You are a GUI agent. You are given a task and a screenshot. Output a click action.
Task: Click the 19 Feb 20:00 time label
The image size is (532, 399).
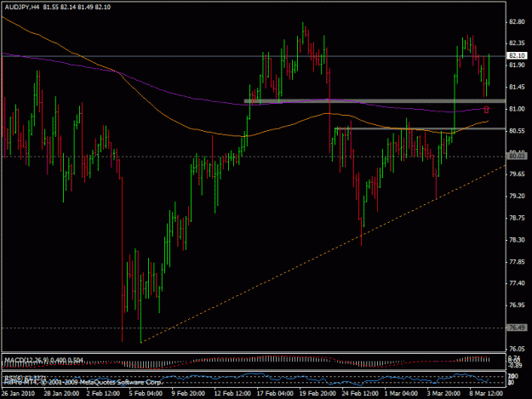pyautogui.click(x=317, y=393)
